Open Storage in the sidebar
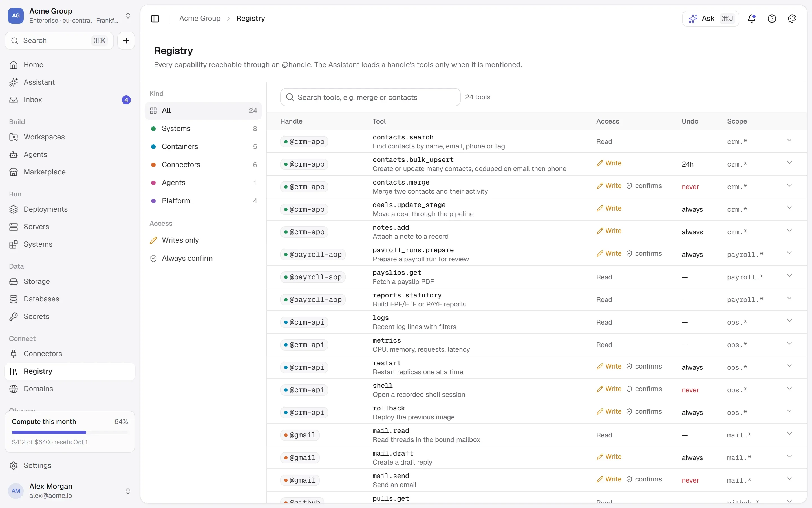812x508 pixels. pos(70,281)
